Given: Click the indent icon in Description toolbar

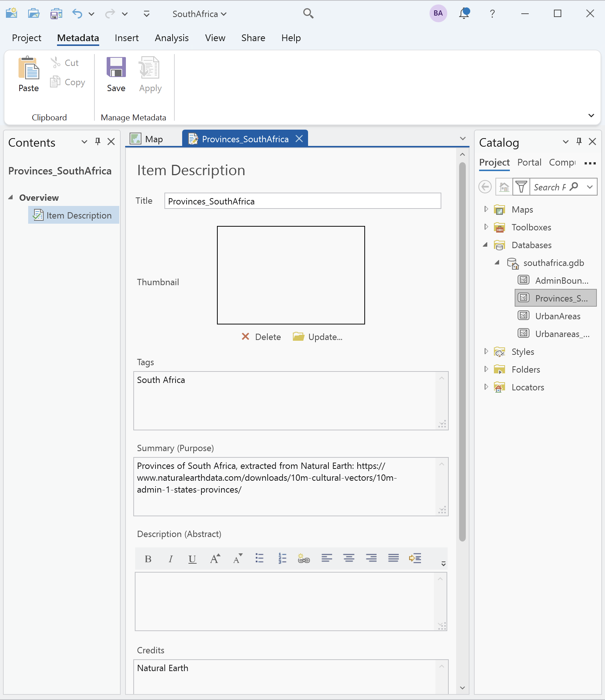Looking at the screenshot, I should coord(415,558).
